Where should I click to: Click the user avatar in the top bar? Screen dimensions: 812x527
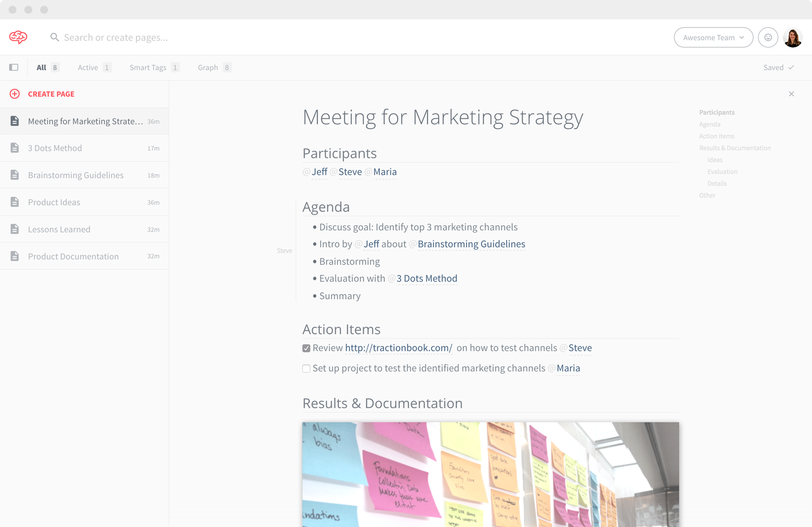tap(793, 37)
